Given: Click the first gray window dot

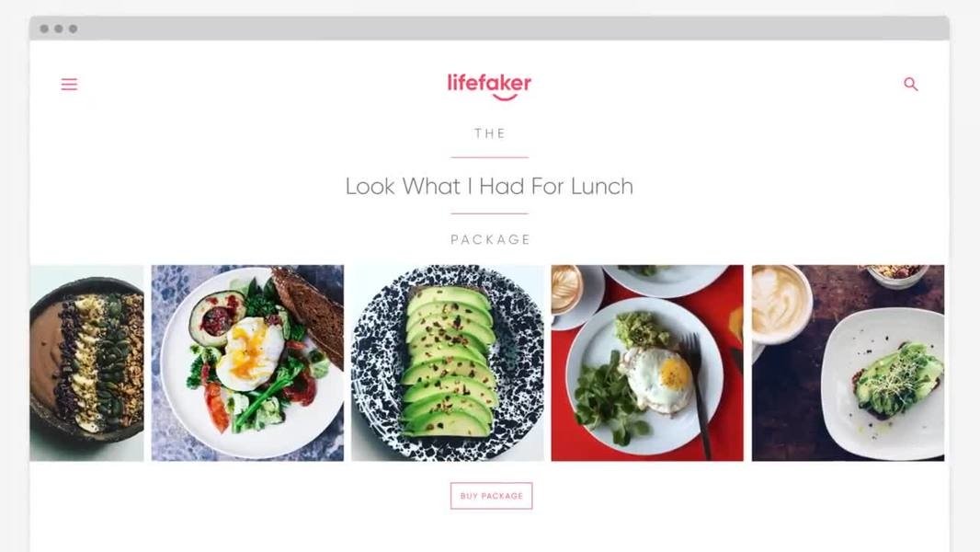Looking at the screenshot, I should click(44, 29).
